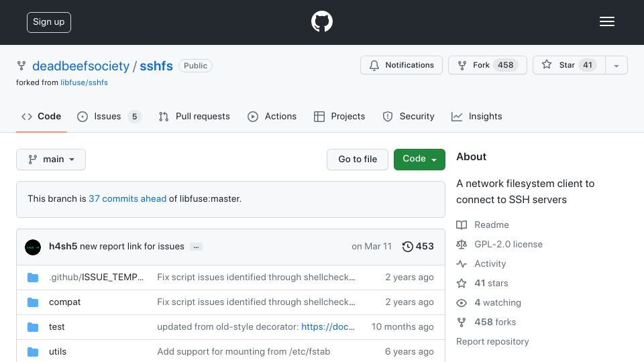Open the utils folder
This screenshot has width=644, height=362.
pyautogui.click(x=58, y=352)
